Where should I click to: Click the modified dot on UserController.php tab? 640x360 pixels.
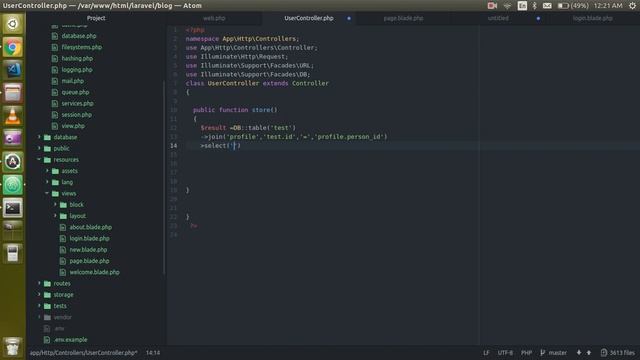[x=349, y=18]
